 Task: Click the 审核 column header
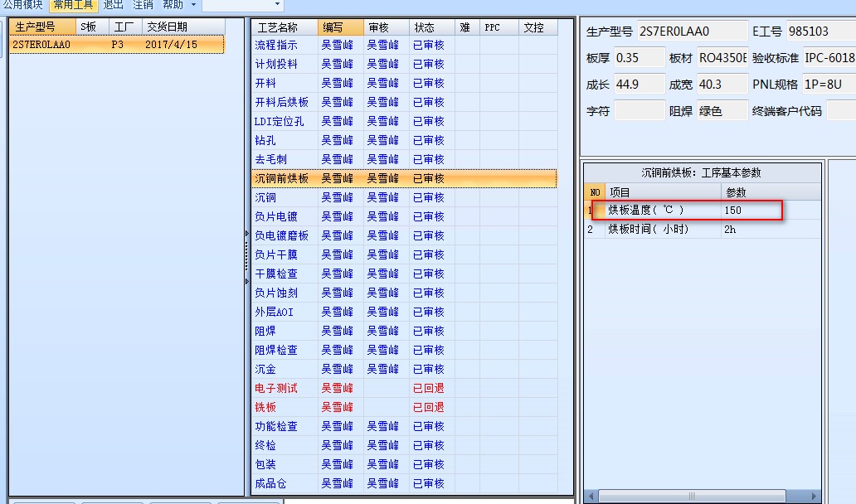click(x=386, y=27)
